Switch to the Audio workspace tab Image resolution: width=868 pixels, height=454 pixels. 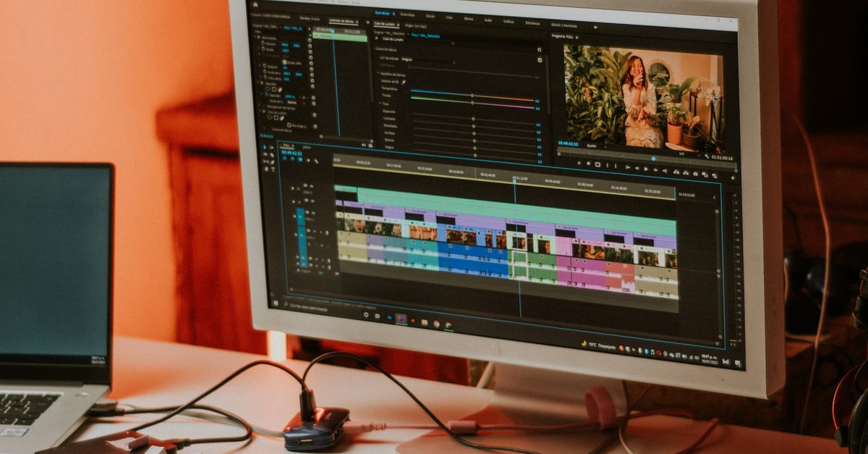[x=488, y=19]
